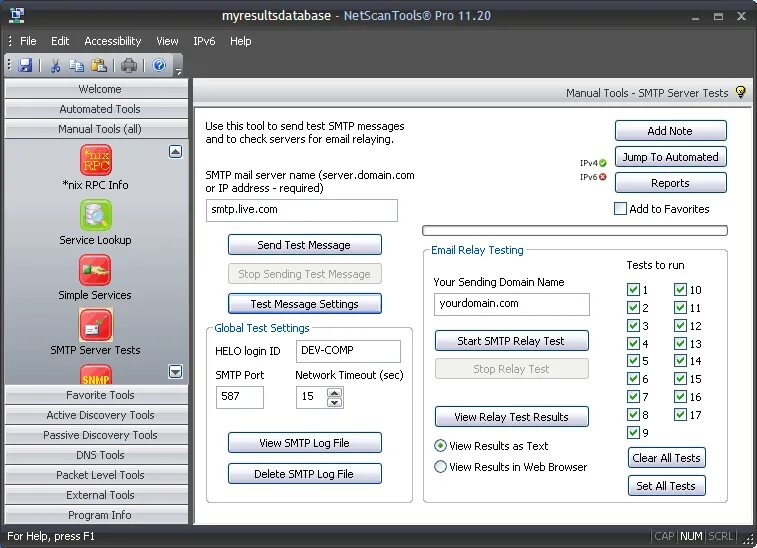
Task: Select View Results in Web Browser radio
Action: (440, 467)
